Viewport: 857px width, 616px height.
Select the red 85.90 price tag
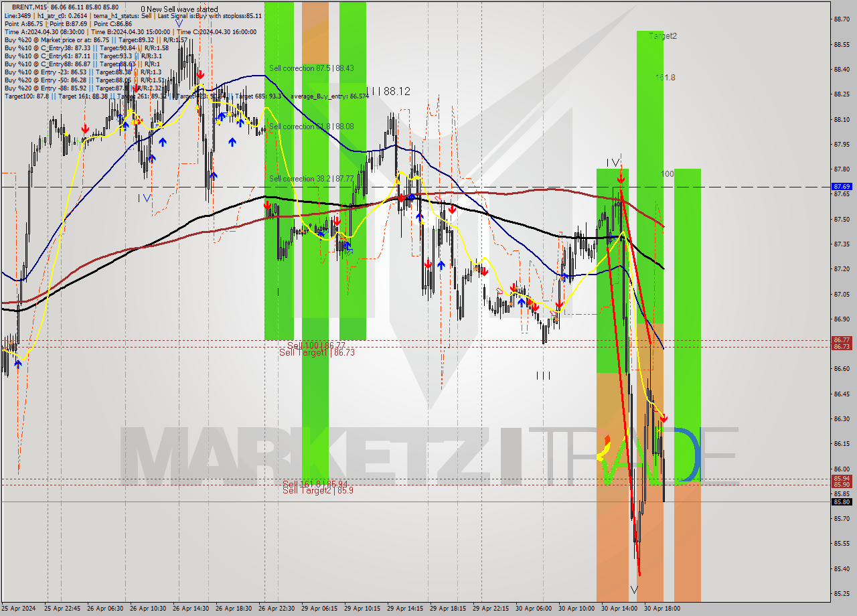[842, 485]
